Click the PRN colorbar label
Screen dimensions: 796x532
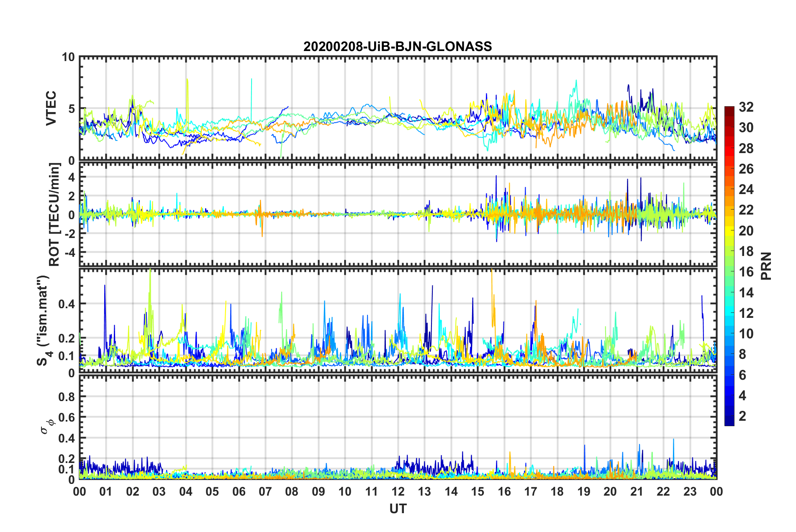click(x=766, y=266)
